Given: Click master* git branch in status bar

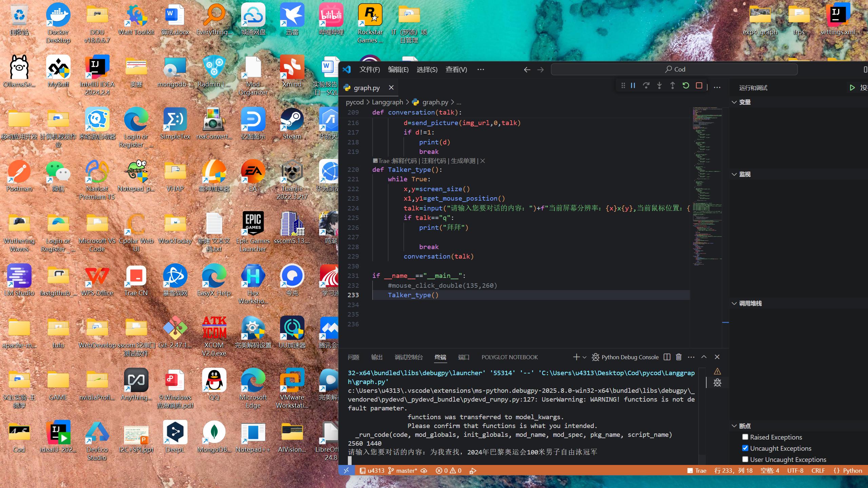Looking at the screenshot, I should click(403, 470).
